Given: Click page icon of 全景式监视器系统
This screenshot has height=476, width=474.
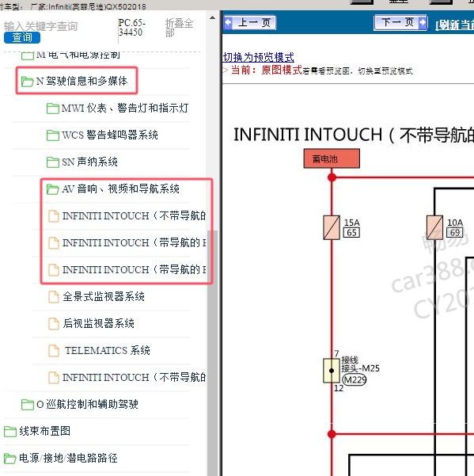Looking at the screenshot, I should point(54,297).
